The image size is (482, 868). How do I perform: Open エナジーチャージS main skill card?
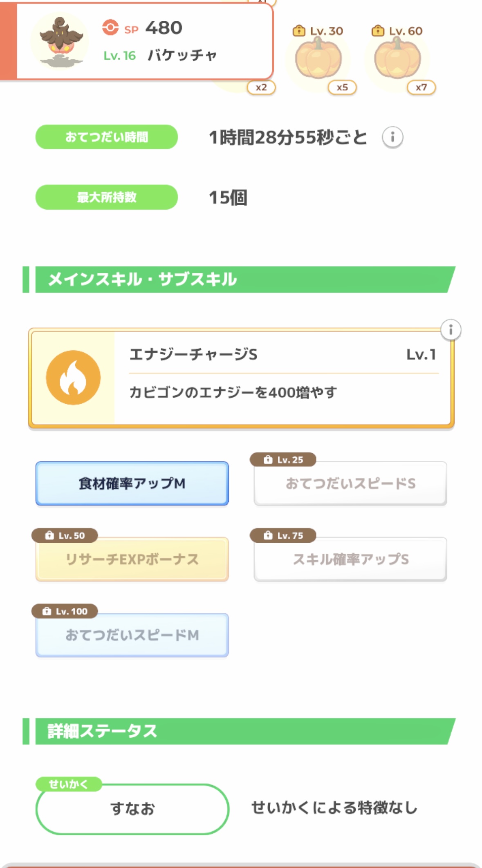click(282, 378)
